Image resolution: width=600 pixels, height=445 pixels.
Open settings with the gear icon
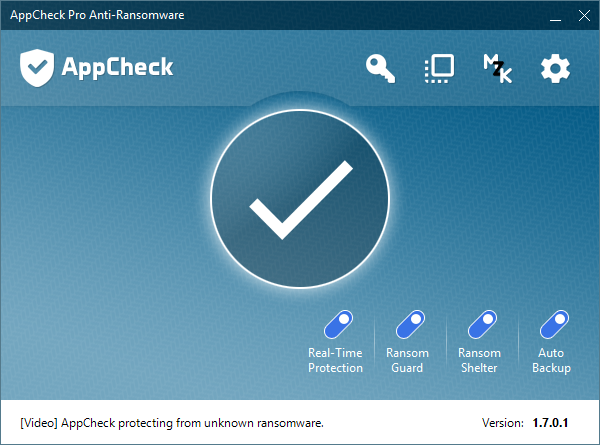tap(555, 69)
